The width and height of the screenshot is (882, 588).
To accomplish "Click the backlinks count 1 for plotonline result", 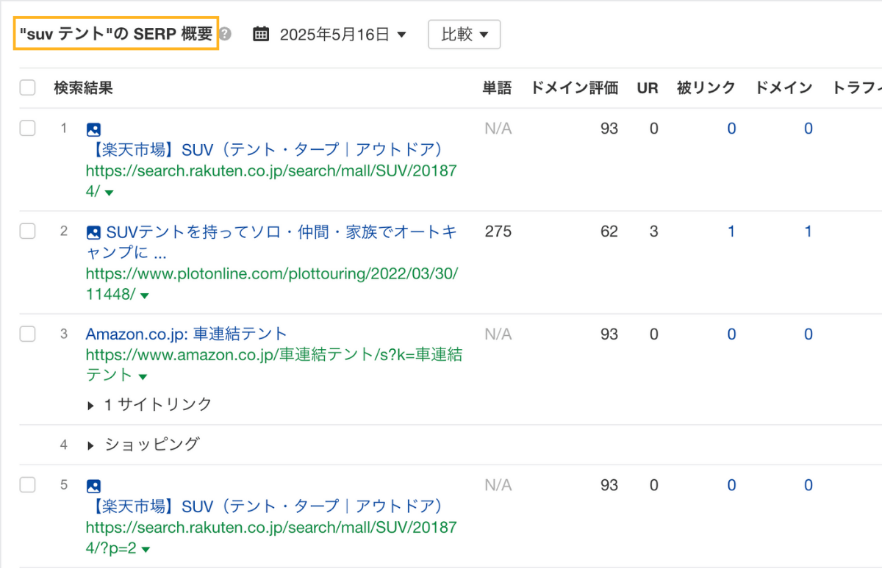I will pos(731,231).
